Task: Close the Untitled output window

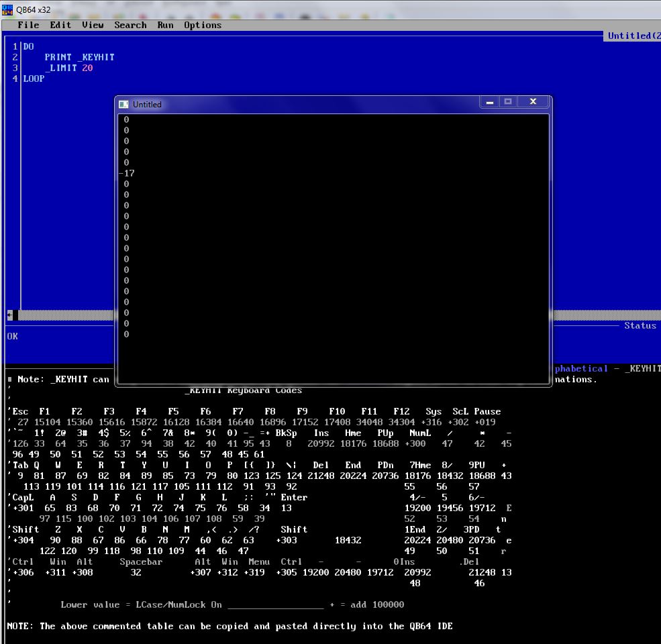Action: (x=533, y=102)
